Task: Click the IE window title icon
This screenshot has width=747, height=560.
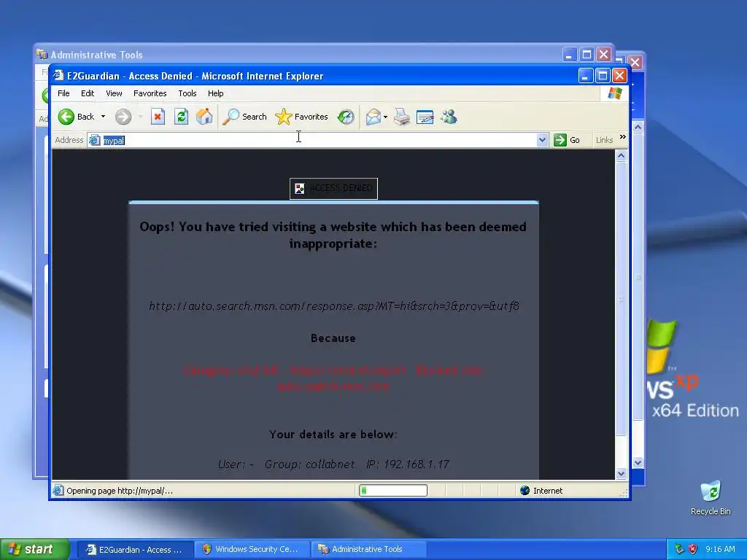Action: [58, 76]
